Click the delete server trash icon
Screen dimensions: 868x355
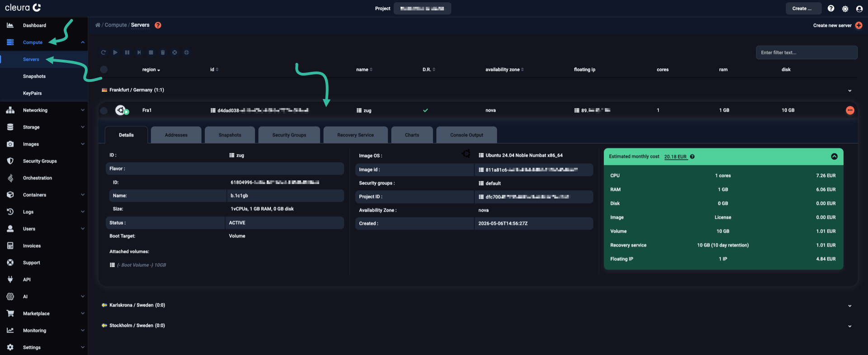tap(163, 52)
